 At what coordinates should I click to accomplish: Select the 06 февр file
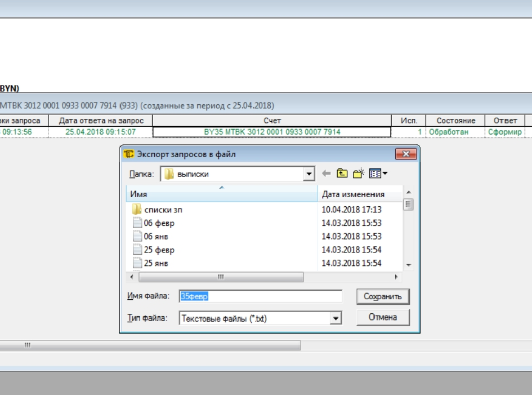coord(159,223)
